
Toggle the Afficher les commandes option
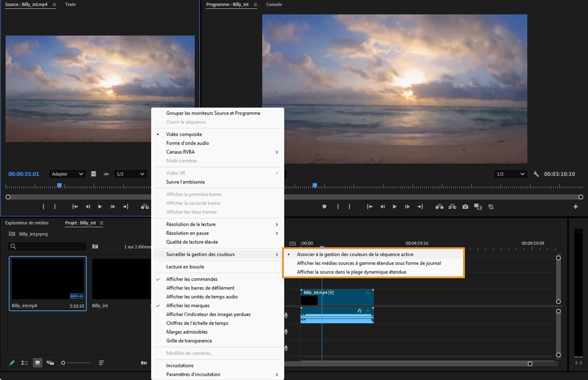[192, 279]
